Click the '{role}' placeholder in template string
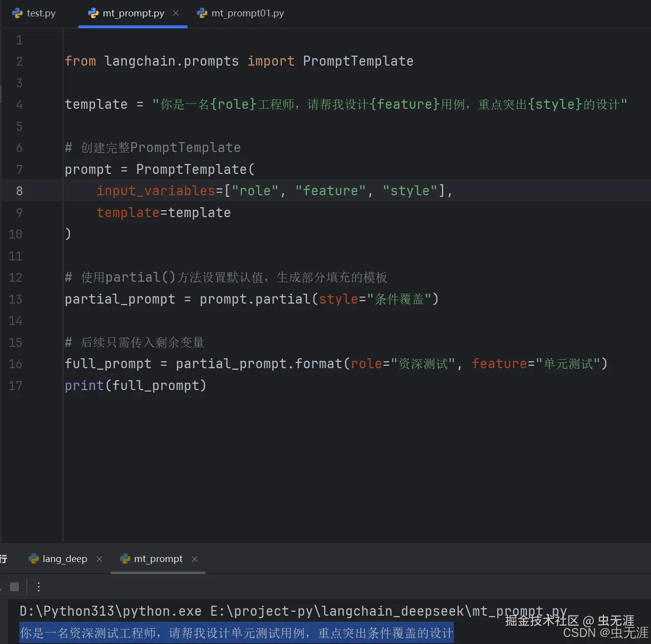The width and height of the screenshot is (651, 644). 233,104
